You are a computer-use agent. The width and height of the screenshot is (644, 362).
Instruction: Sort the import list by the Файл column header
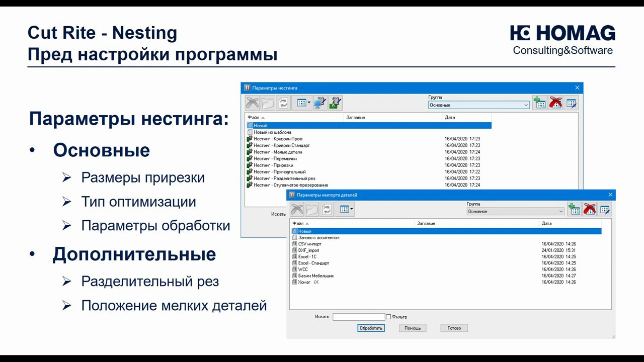(353, 223)
